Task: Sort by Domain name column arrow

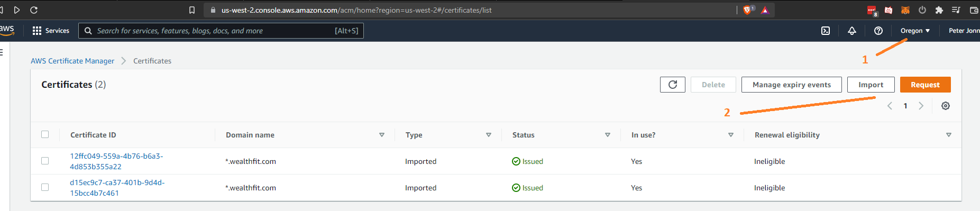Action: click(382, 135)
